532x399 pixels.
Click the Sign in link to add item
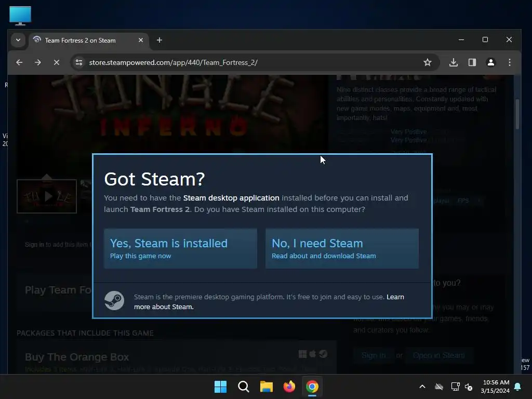[34, 244]
